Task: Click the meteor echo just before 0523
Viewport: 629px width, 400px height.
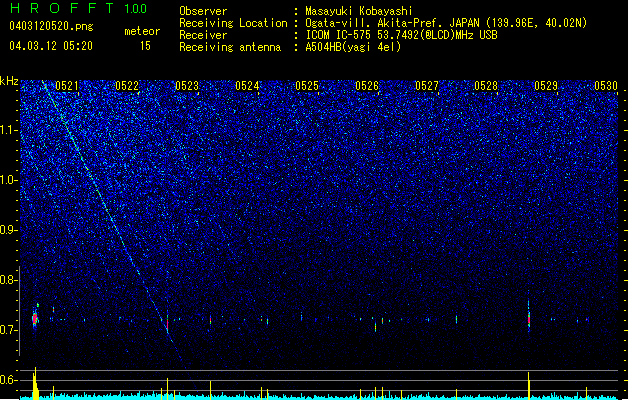Action: 167,322
